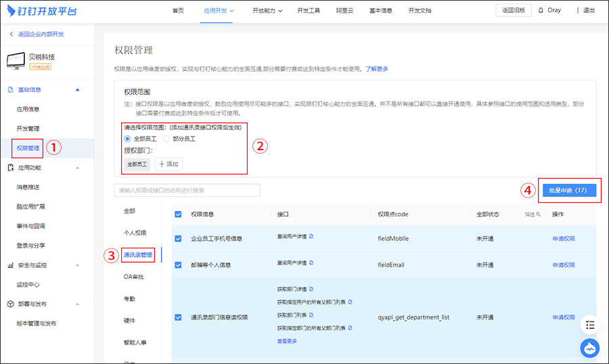Click the permission name search input field
This screenshot has height=364, width=609.
tap(187, 190)
